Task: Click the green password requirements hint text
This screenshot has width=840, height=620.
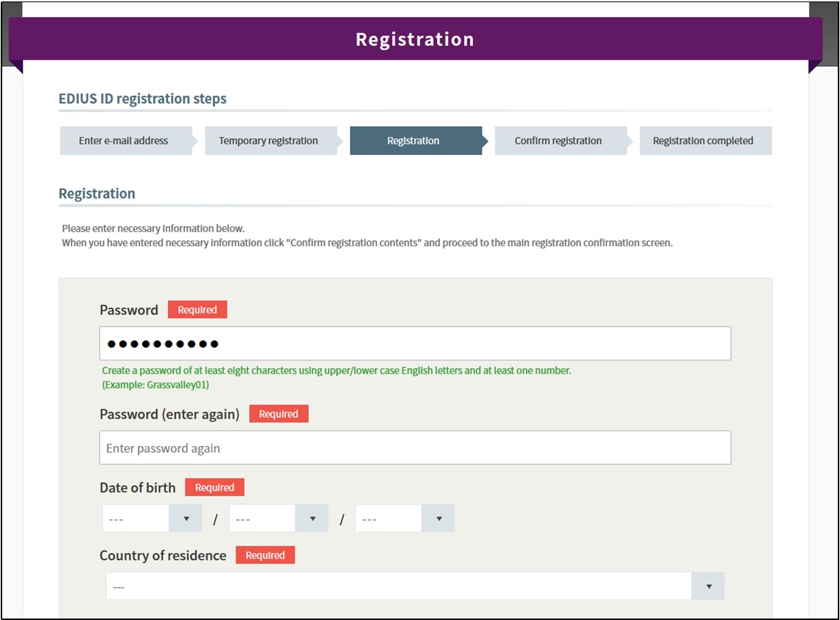Action: [x=336, y=371]
